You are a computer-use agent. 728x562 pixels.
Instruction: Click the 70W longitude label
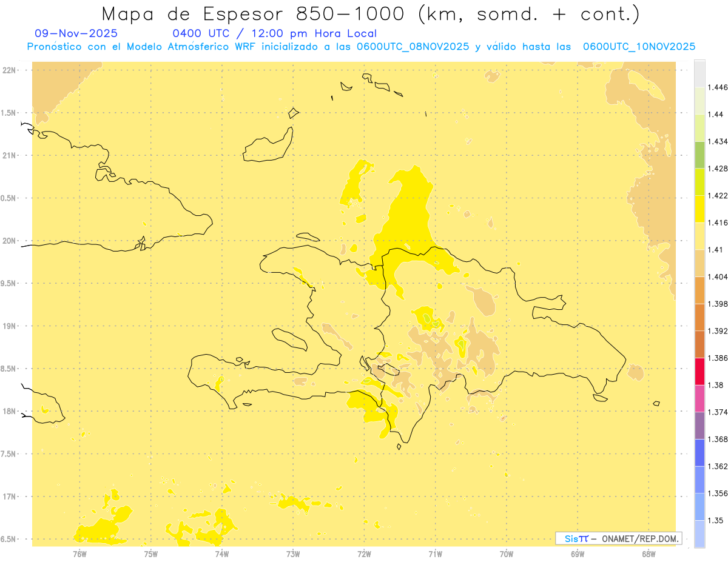point(507,554)
